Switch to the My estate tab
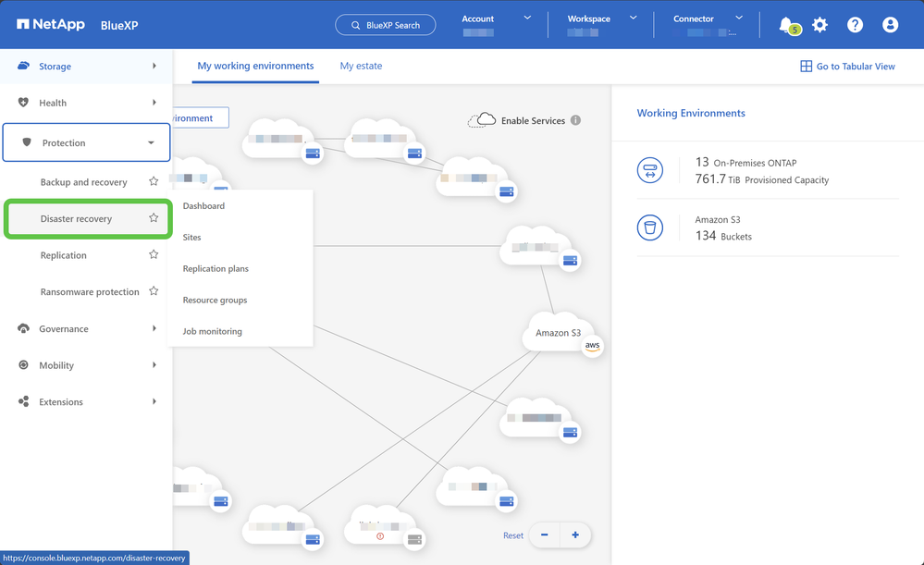This screenshot has height=565, width=924. [361, 67]
